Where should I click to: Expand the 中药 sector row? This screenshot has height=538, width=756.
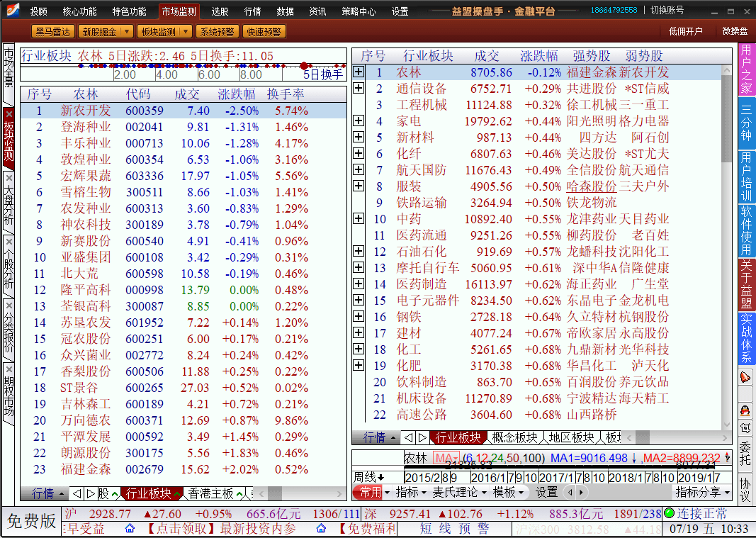click(x=359, y=218)
